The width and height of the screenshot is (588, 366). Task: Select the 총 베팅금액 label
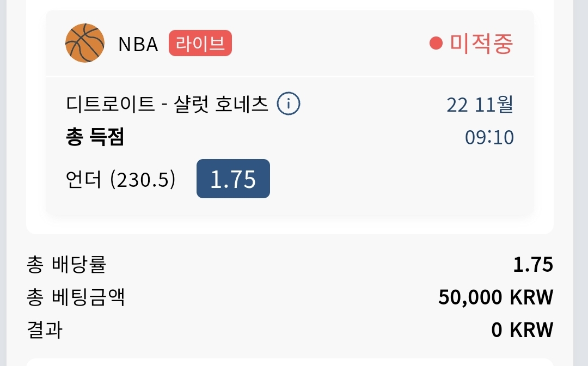click(75, 297)
